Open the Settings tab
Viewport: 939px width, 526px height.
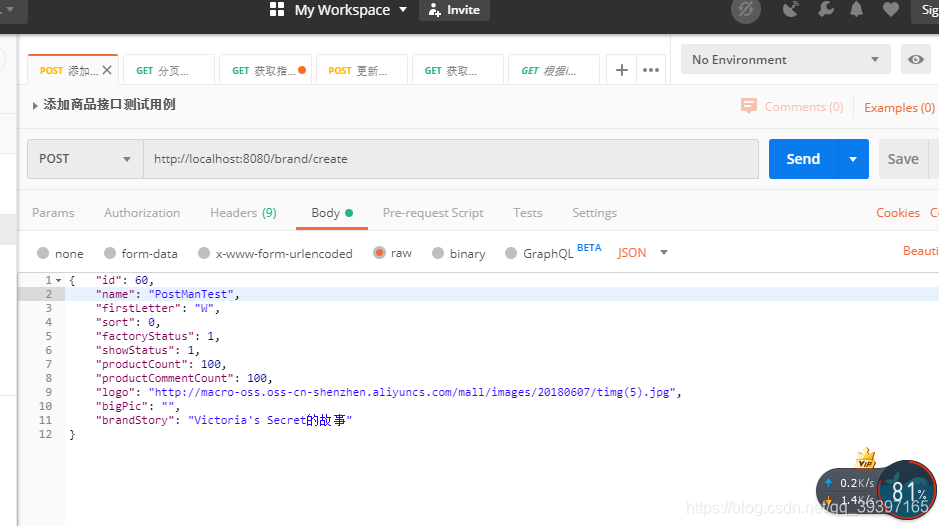coord(594,213)
